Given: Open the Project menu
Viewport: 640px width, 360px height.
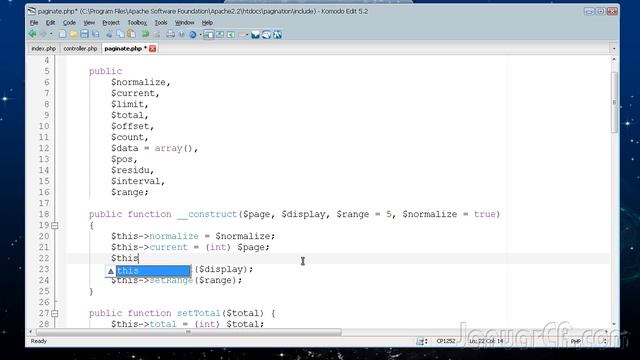Looking at the screenshot, I should pyautogui.click(x=111, y=22).
